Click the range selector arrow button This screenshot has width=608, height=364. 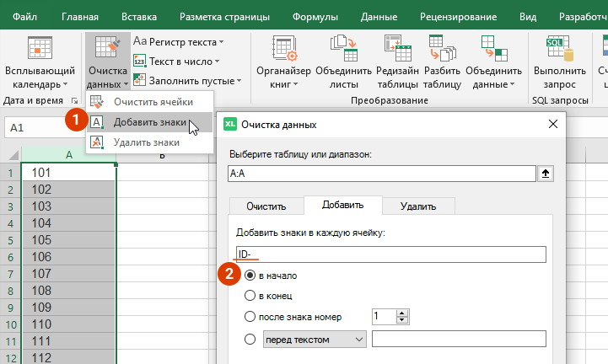point(546,174)
